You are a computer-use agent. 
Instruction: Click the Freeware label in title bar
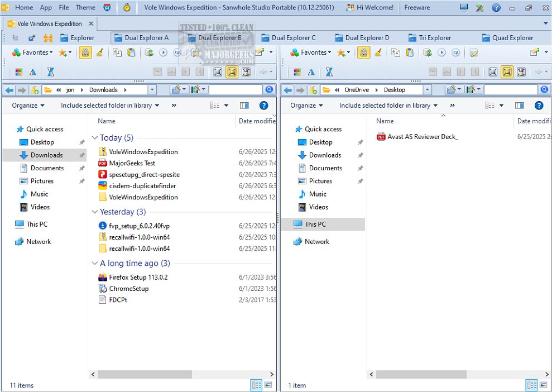pyautogui.click(x=417, y=7)
